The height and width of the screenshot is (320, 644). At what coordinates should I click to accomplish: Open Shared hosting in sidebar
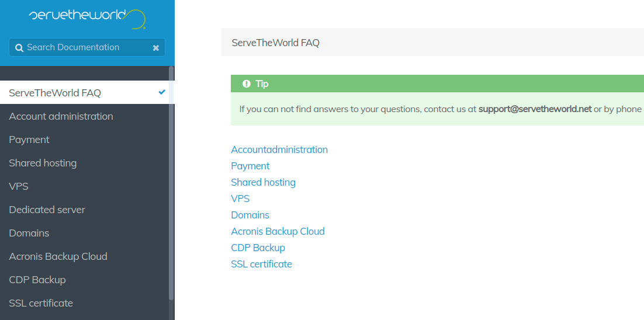87,163
